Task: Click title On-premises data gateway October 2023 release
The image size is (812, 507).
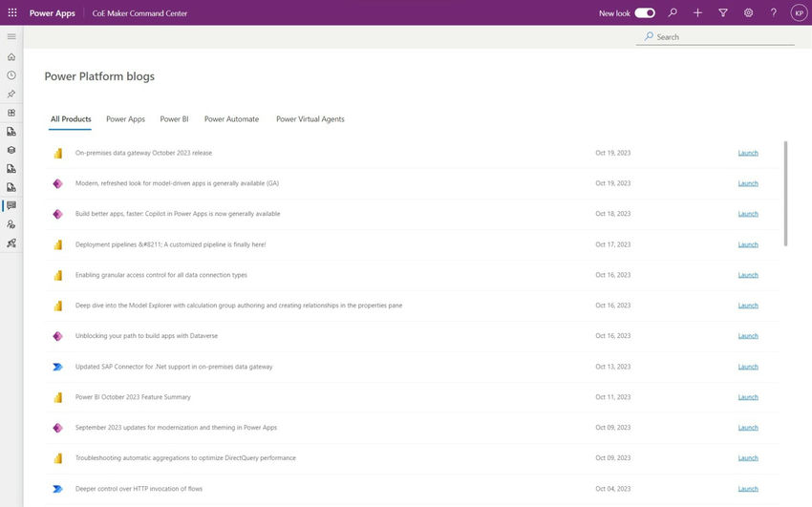Action: (143, 153)
